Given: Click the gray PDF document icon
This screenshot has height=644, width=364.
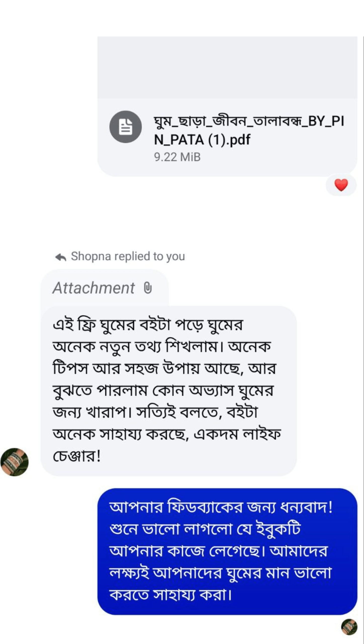Looking at the screenshot, I should click(125, 127).
